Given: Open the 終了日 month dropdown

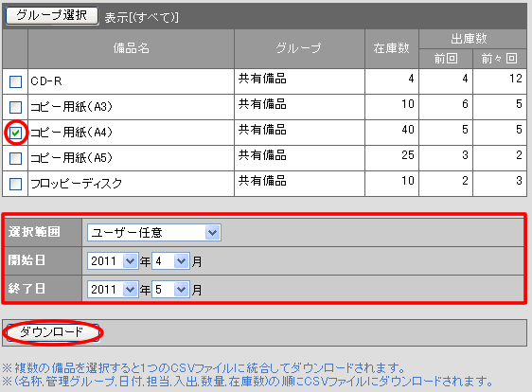Looking at the screenshot, I should [x=170, y=290].
